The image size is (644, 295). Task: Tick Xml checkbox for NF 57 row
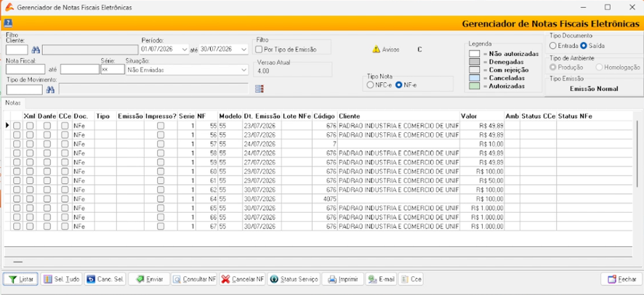[30, 144]
